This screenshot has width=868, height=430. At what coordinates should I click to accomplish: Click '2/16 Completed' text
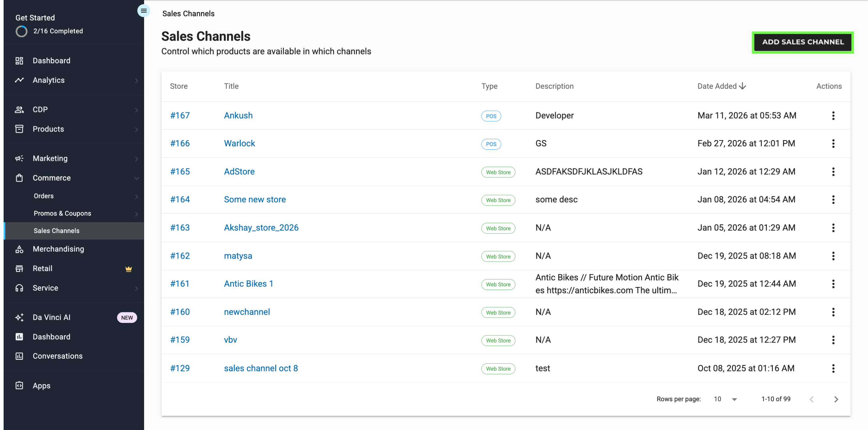point(58,31)
